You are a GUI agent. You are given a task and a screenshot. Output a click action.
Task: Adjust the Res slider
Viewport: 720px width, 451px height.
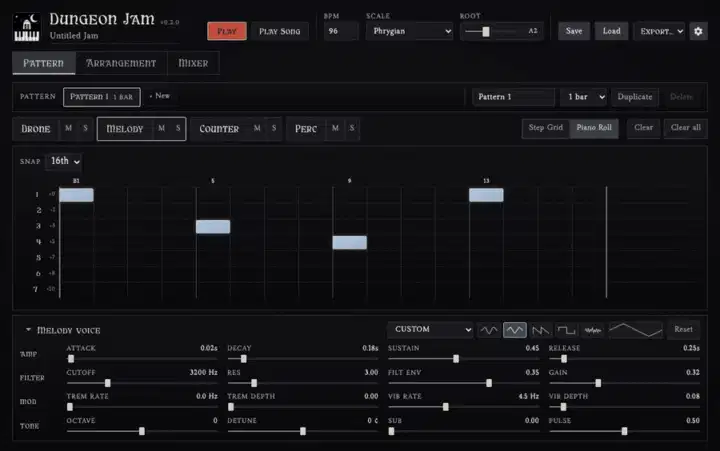point(303,383)
